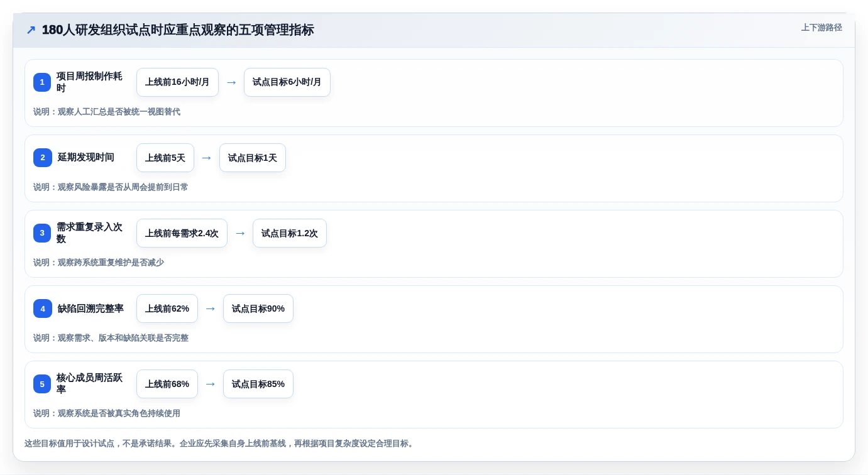This screenshot has height=475, width=868.
Task: Select the 试点目标1.2次 chip
Action: click(290, 233)
